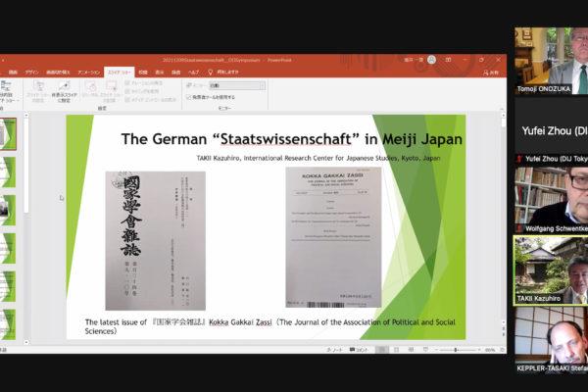This screenshot has height=392, width=588.
Task: Select the fourth slide thumbnail in the slide panel
Action: click(x=8, y=248)
